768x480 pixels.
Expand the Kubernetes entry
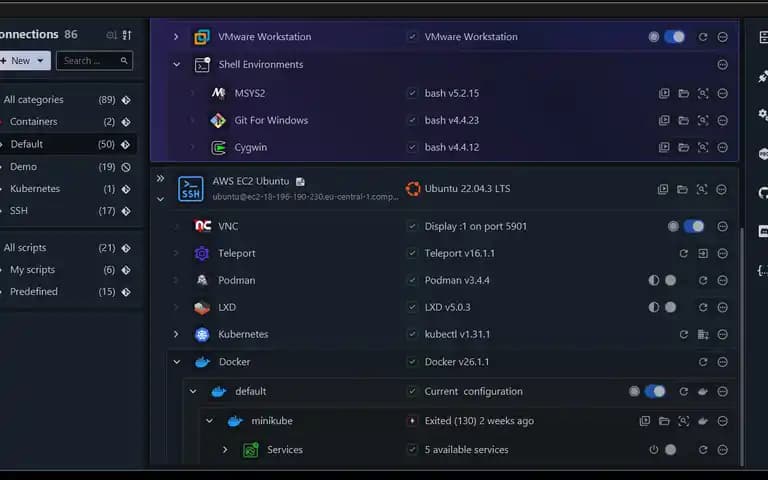[176, 334]
